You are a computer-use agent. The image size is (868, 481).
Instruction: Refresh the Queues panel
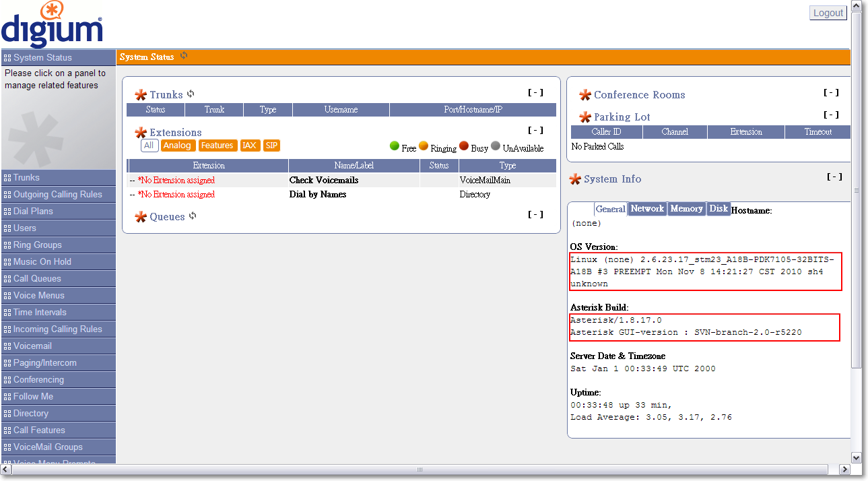point(193,216)
